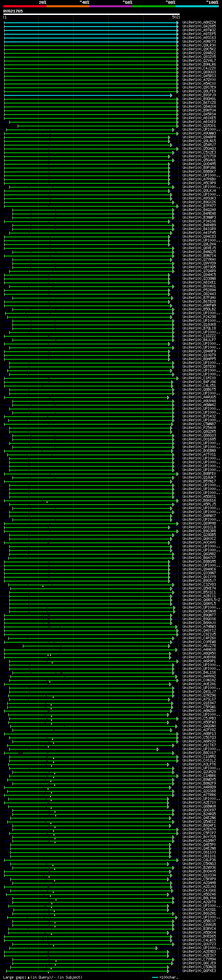Click the UniRef100_A7QY00 label

[199, 80]
